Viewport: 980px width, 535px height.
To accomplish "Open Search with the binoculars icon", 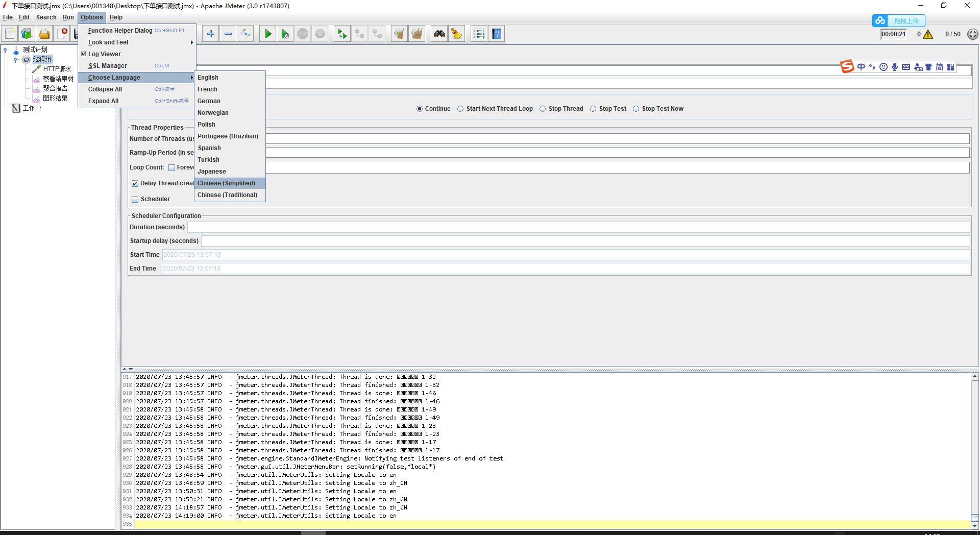I will point(439,34).
